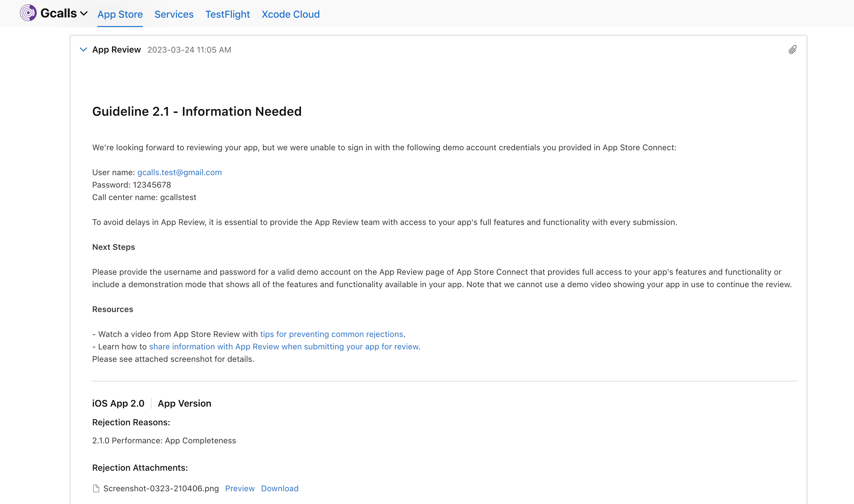Open the Xcode Cloud tab

pyautogui.click(x=290, y=14)
